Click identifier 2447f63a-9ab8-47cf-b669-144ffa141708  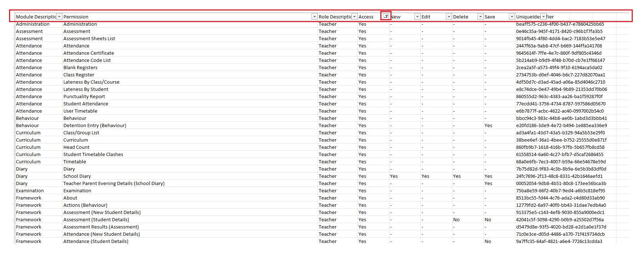pos(559,46)
